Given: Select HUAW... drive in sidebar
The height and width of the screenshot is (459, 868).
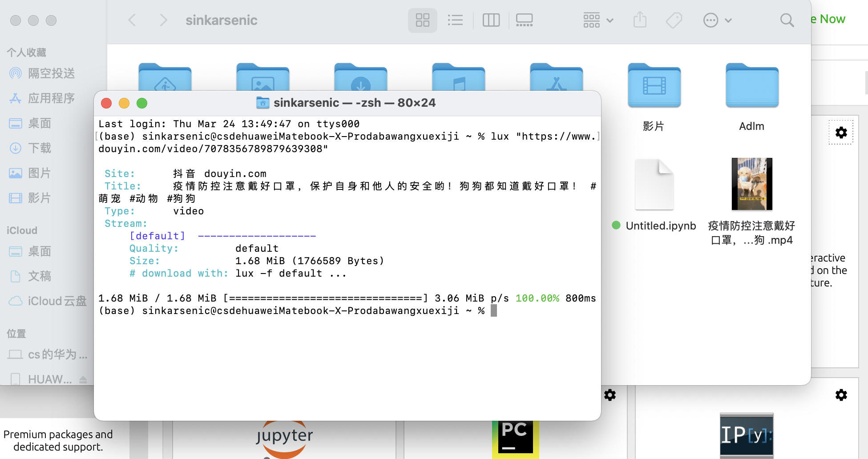Looking at the screenshot, I should tap(41, 379).
